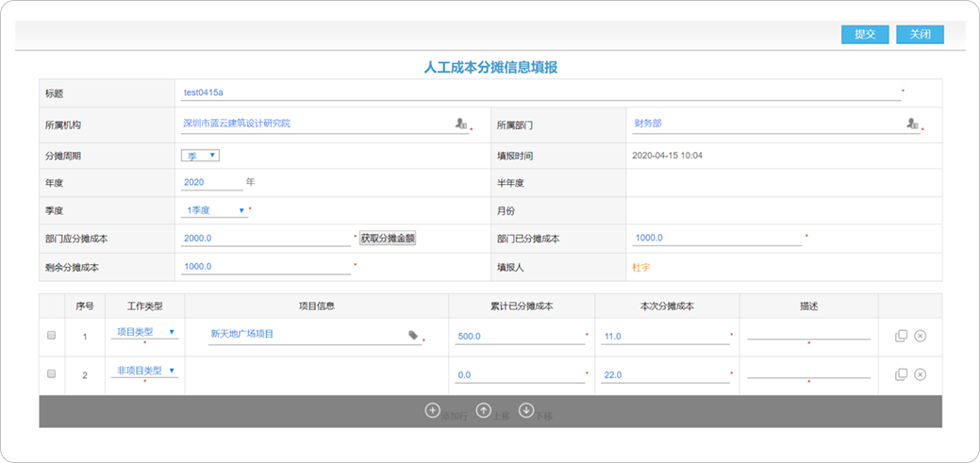Copy row 1 with the duplicate icon
This screenshot has height=463, width=980.
click(901, 336)
